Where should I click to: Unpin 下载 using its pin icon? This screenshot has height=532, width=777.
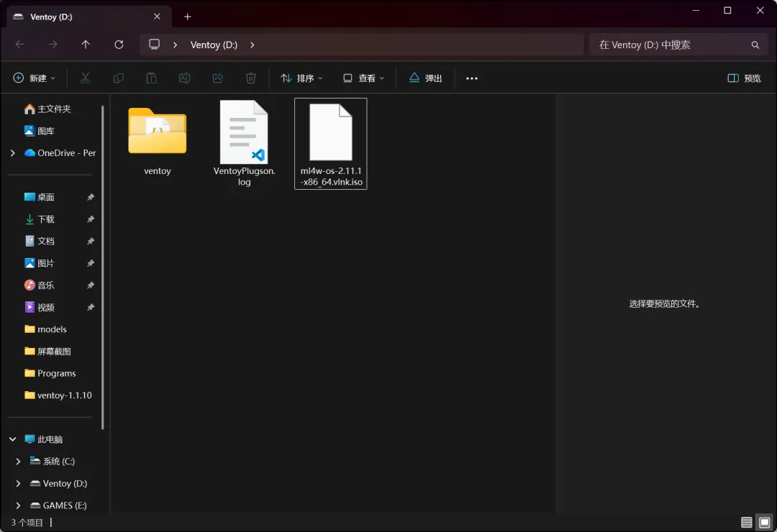click(x=90, y=219)
